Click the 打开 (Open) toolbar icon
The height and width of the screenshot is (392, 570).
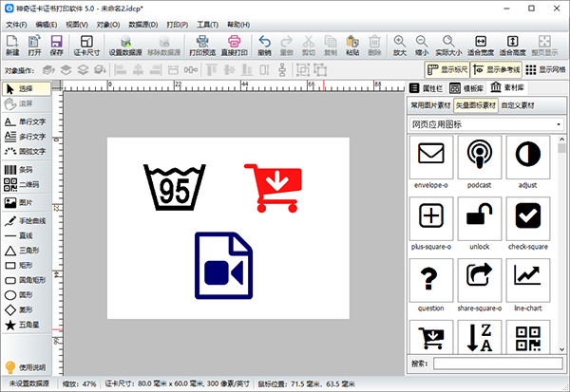[x=34, y=46]
